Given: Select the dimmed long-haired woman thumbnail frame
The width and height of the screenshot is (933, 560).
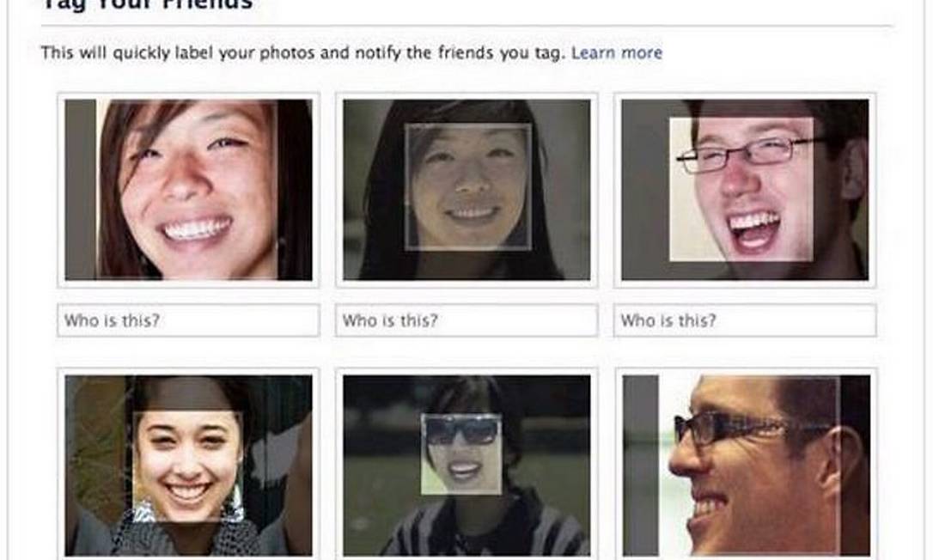Looking at the screenshot, I should 466,190.
